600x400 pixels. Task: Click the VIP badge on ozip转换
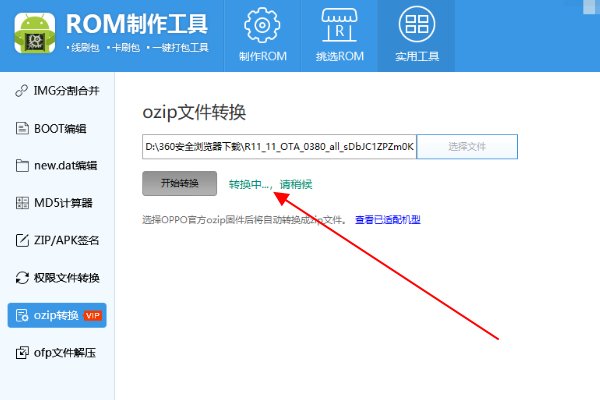[x=93, y=315]
